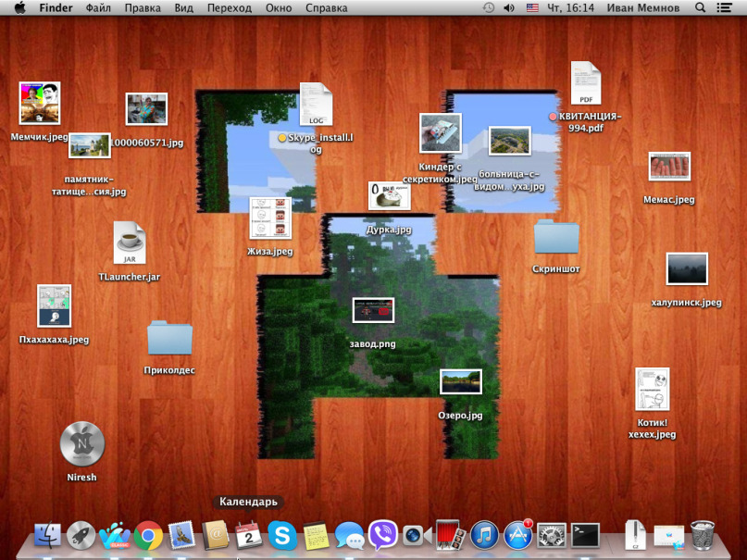The height and width of the screenshot is (560, 747).
Task: Open the Apple menu
Action: [x=19, y=7]
